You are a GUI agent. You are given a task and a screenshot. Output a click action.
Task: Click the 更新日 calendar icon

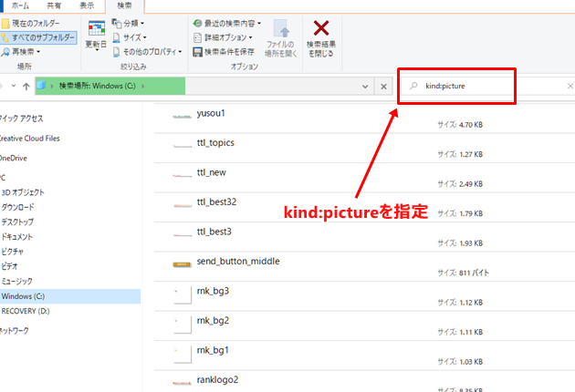pyautogui.click(x=96, y=29)
